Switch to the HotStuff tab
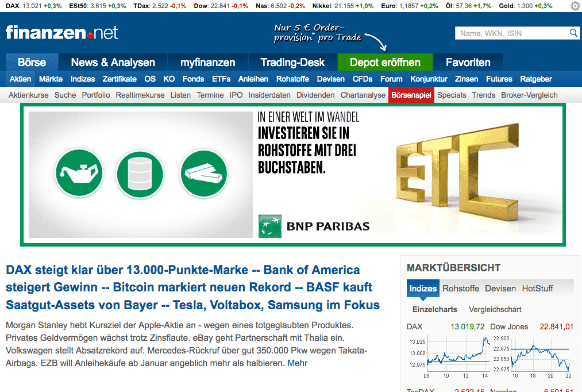This screenshot has height=392, width=582. (x=537, y=289)
